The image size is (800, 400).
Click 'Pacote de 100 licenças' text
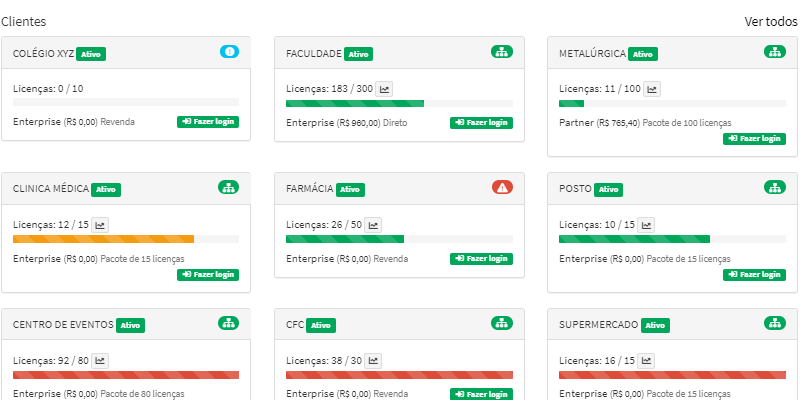tap(687, 123)
